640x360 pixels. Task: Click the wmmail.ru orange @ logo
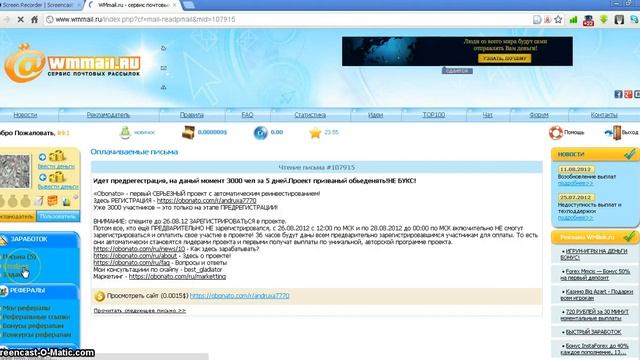[24, 64]
